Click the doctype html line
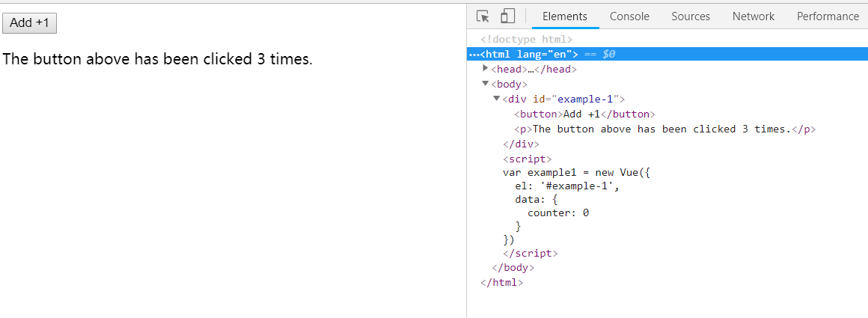 pyautogui.click(x=526, y=39)
